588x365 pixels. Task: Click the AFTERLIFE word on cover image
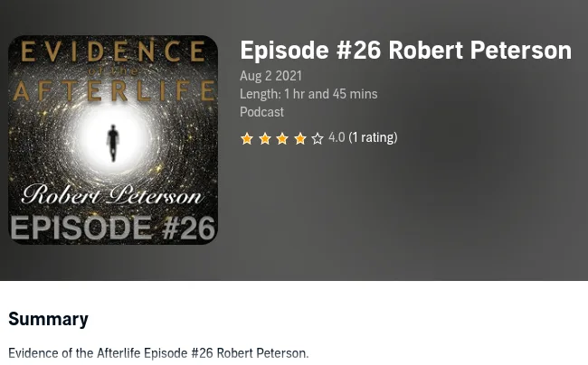click(x=114, y=91)
